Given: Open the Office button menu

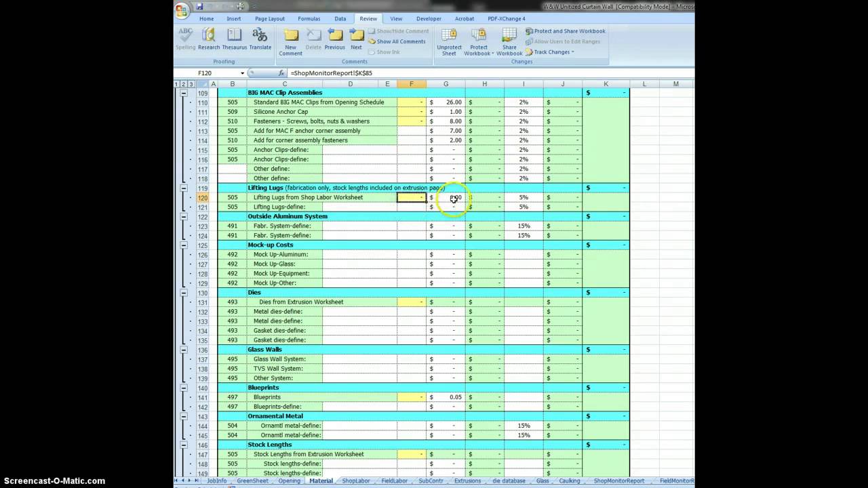Looking at the screenshot, I should coord(182,9).
